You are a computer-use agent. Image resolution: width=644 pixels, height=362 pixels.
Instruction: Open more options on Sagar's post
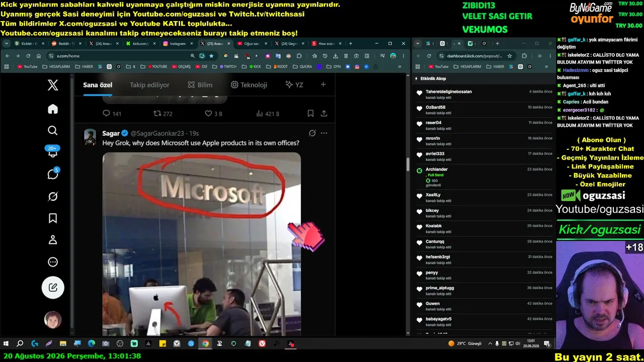(x=324, y=133)
